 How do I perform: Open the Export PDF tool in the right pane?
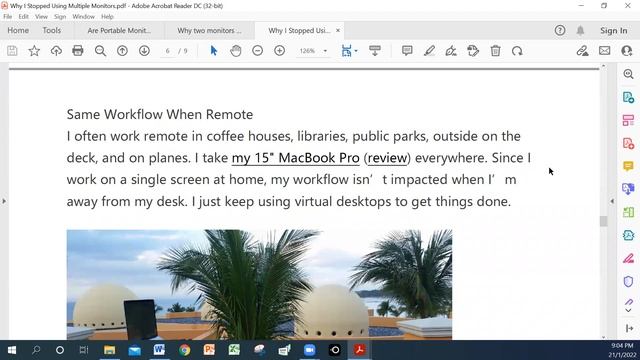[x=629, y=97]
